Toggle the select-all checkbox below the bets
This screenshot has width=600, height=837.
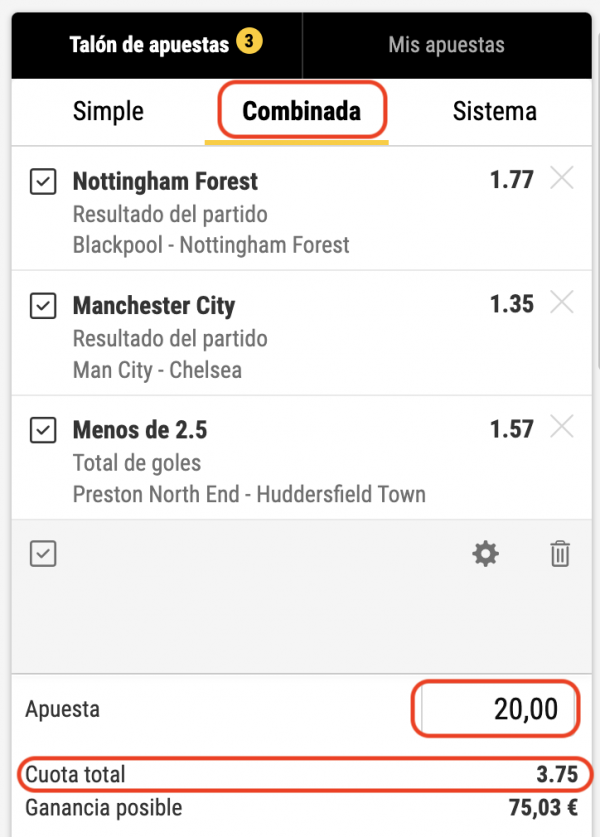point(43,554)
